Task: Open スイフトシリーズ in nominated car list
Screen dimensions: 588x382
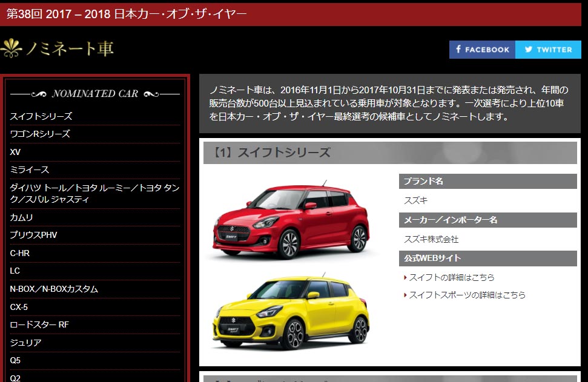Action: 41,116
